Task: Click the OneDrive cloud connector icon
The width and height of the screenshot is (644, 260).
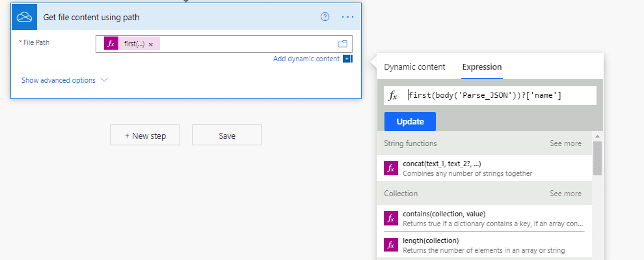Action: [24, 17]
